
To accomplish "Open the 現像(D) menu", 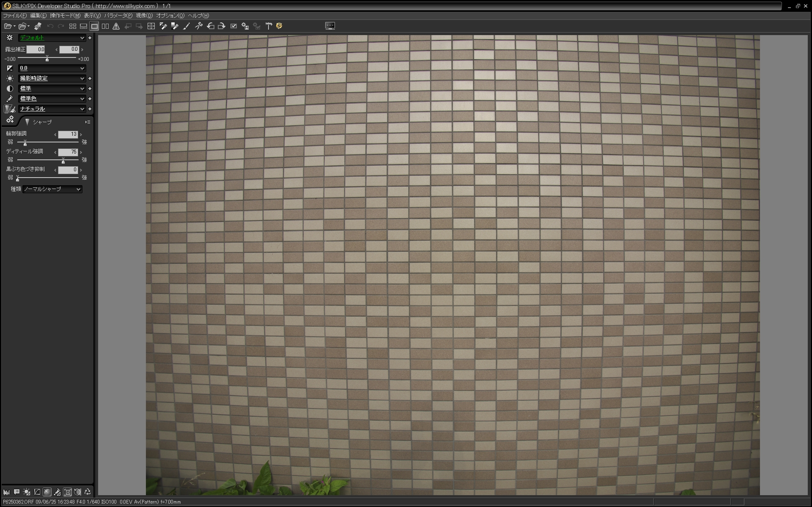I will tap(144, 16).
